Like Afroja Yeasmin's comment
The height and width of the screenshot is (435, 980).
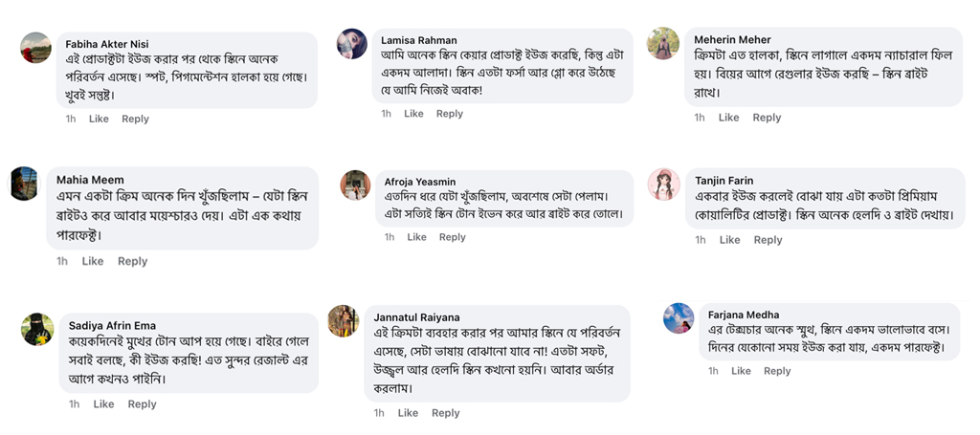(416, 237)
